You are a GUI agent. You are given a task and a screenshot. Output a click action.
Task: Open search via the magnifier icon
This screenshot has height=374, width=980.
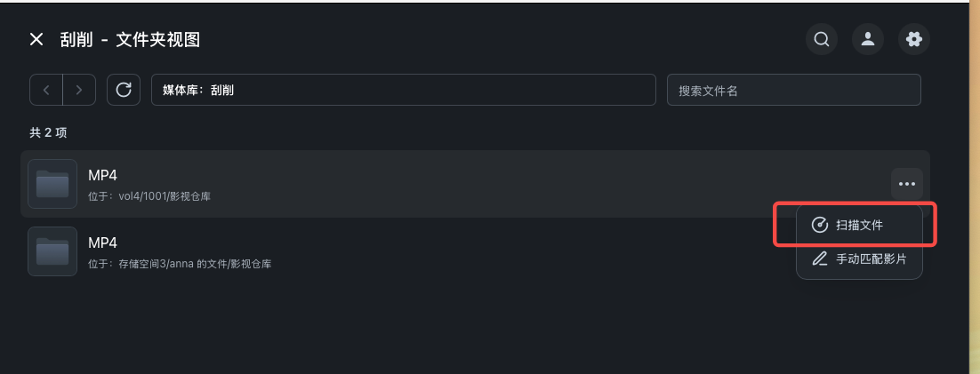tap(822, 39)
